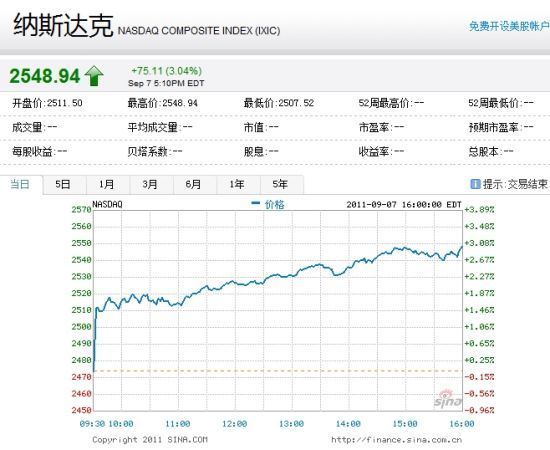
Task: Click the -0.96% right-axis label
Action: click(479, 410)
